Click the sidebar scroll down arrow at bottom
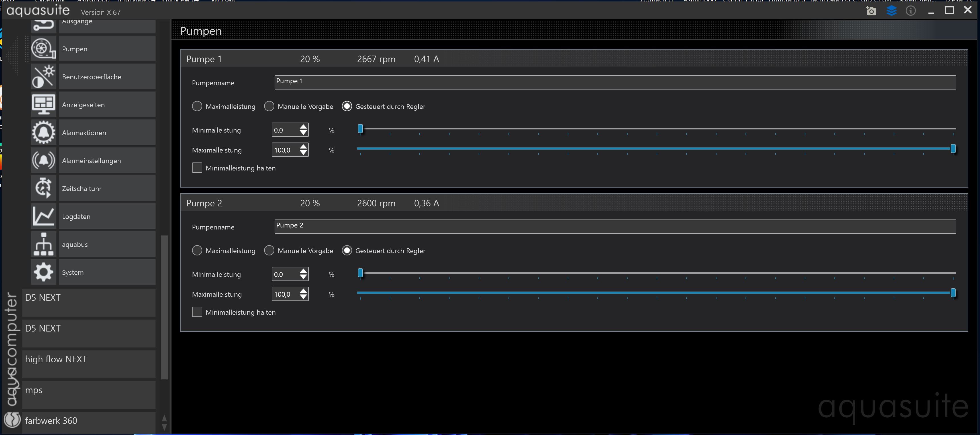The width and height of the screenshot is (980, 435). pos(164,427)
